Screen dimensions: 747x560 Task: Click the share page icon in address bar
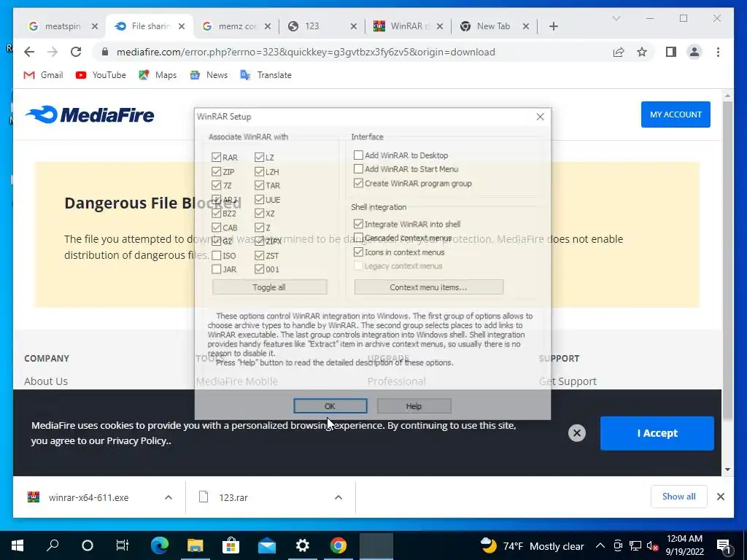tap(619, 52)
